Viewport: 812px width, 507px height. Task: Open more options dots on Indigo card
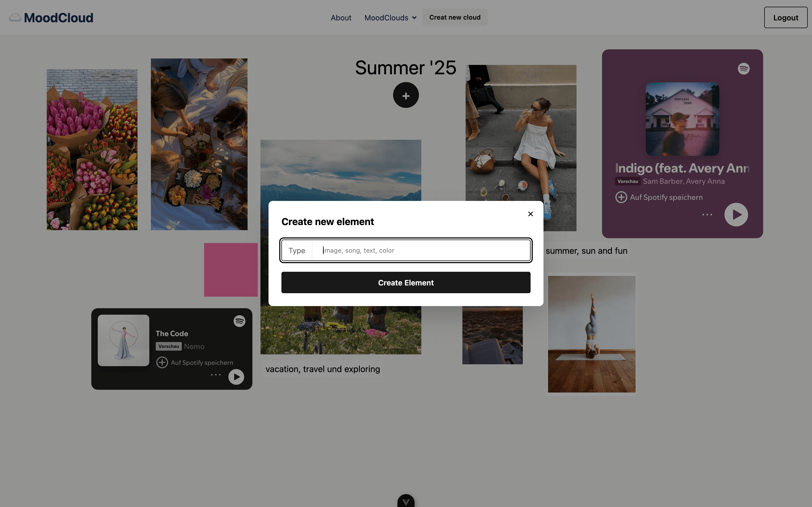tap(707, 215)
